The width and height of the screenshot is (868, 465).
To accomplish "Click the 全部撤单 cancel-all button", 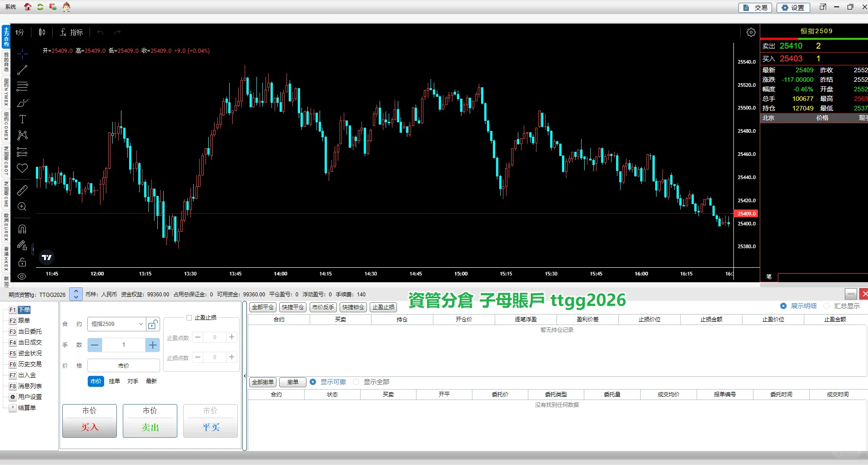I will pos(262,382).
